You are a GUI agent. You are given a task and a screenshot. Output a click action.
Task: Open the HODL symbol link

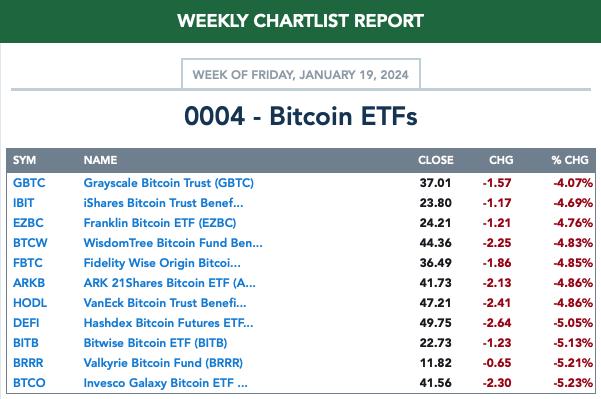point(30,303)
